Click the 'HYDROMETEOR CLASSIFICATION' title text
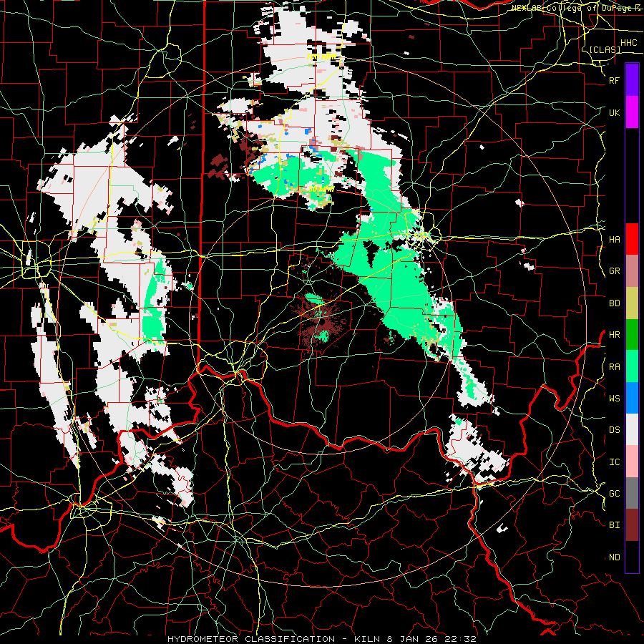 [252, 639]
